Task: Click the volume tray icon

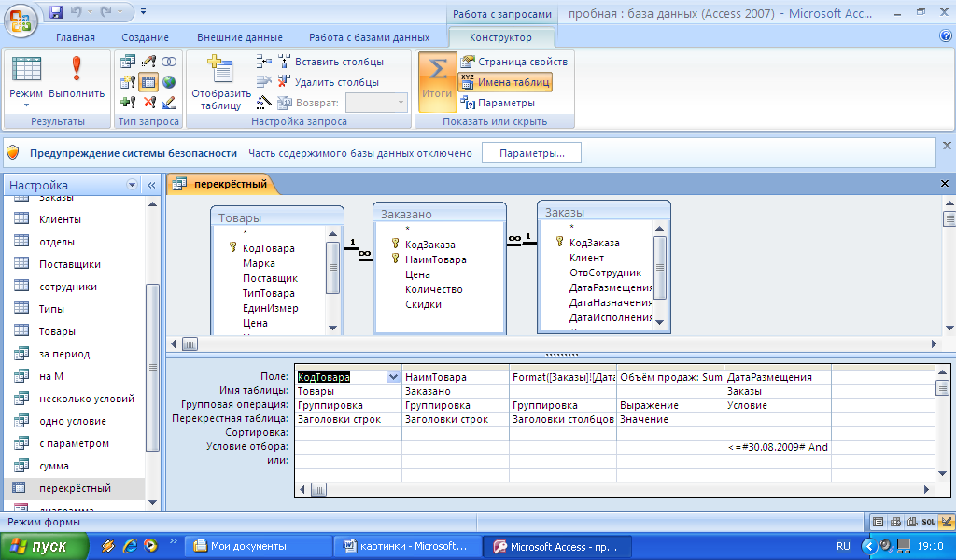Action: 886,546
